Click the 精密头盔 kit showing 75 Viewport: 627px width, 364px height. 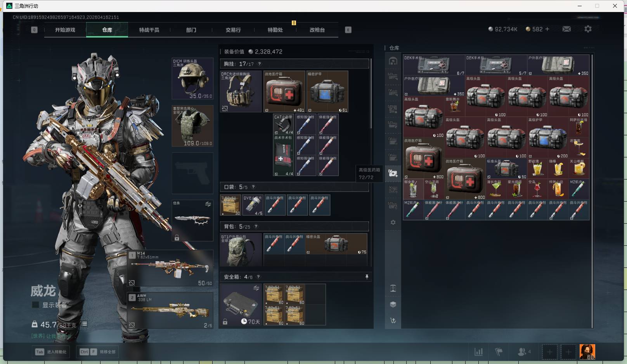336,244
